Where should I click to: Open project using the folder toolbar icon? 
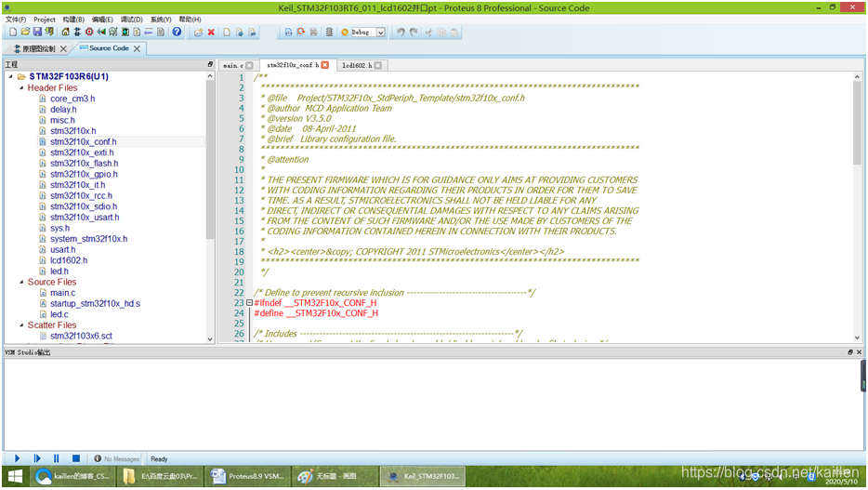coord(25,33)
